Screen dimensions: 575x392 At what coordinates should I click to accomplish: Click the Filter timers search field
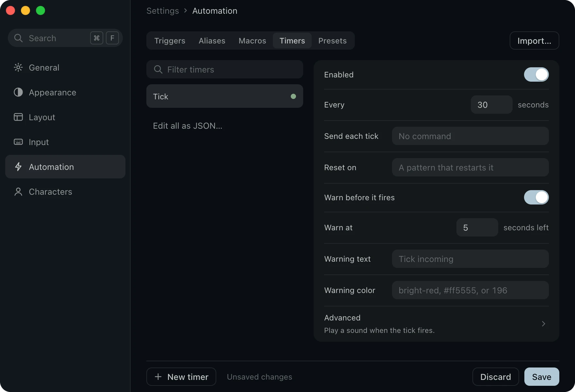(x=225, y=70)
